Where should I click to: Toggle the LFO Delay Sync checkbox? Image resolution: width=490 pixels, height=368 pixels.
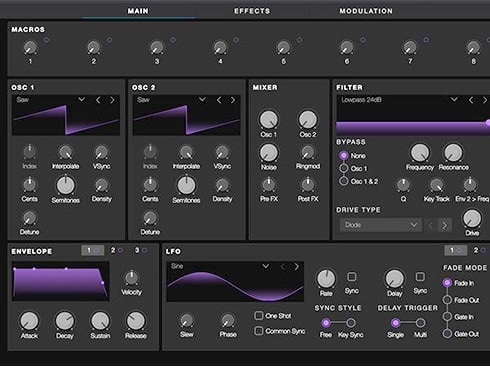point(420,277)
